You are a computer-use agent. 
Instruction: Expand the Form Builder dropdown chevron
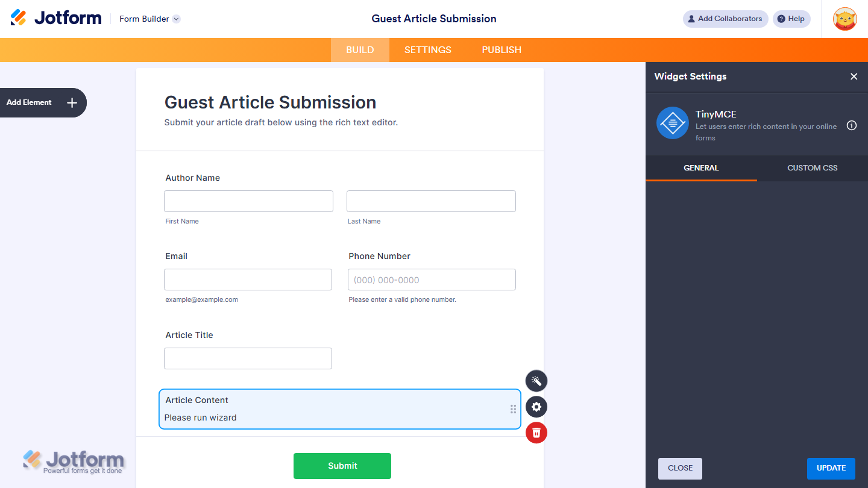(x=175, y=19)
